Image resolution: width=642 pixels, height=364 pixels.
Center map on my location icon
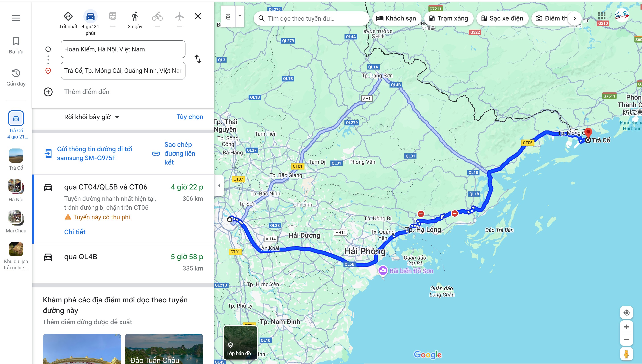[x=626, y=313]
